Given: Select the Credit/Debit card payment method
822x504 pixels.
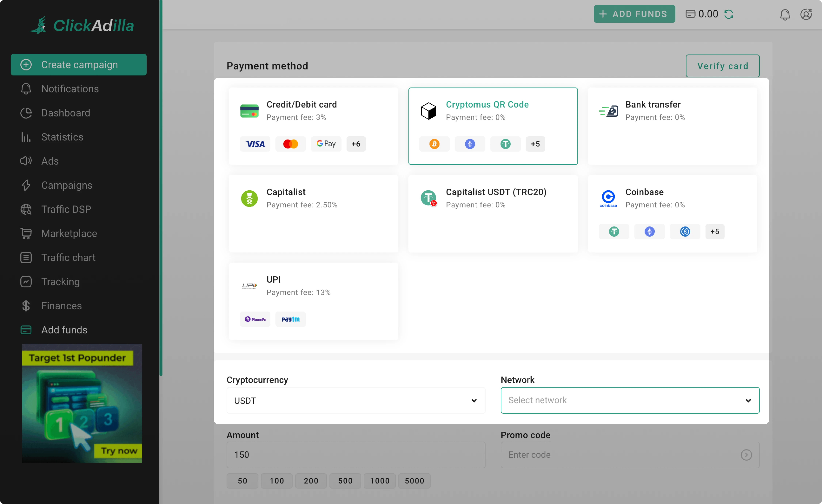Looking at the screenshot, I should [313, 126].
